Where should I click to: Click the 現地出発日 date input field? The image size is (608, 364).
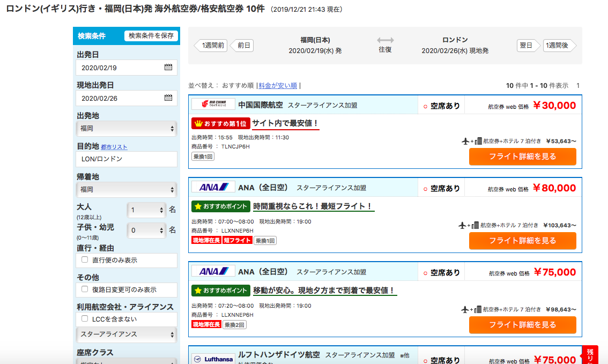[127, 98]
